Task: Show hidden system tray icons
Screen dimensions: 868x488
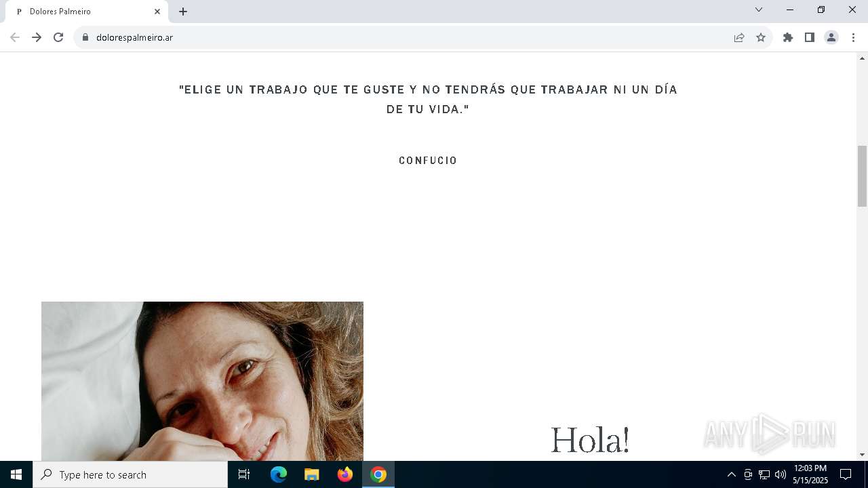Action: (x=731, y=474)
